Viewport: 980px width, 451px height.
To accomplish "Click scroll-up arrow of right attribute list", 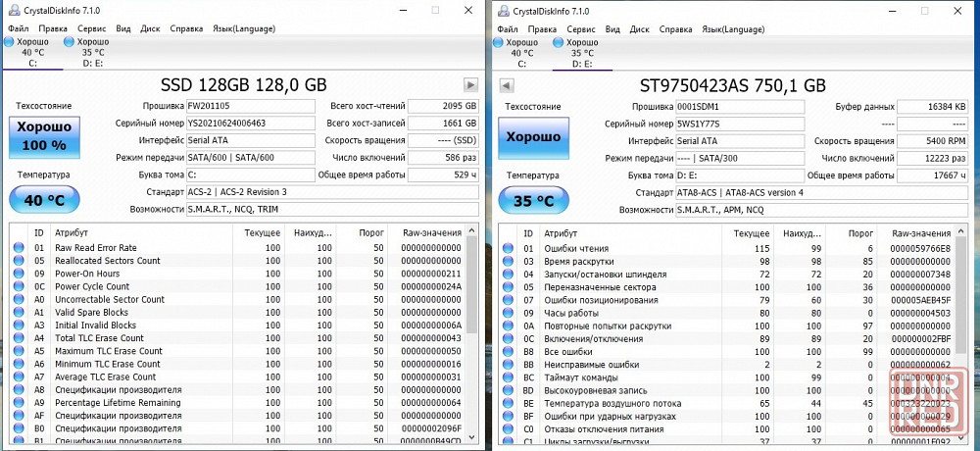I will coord(962,231).
